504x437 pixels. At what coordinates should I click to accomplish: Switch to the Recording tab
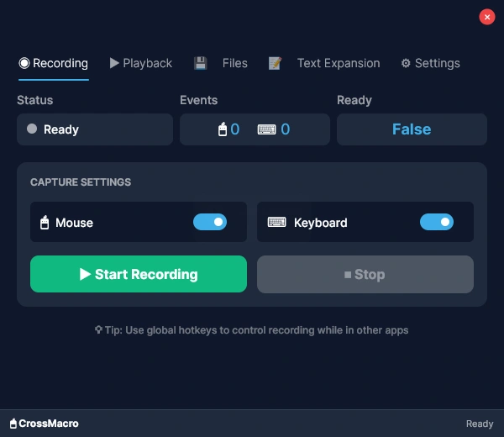[x=54, y=63]
